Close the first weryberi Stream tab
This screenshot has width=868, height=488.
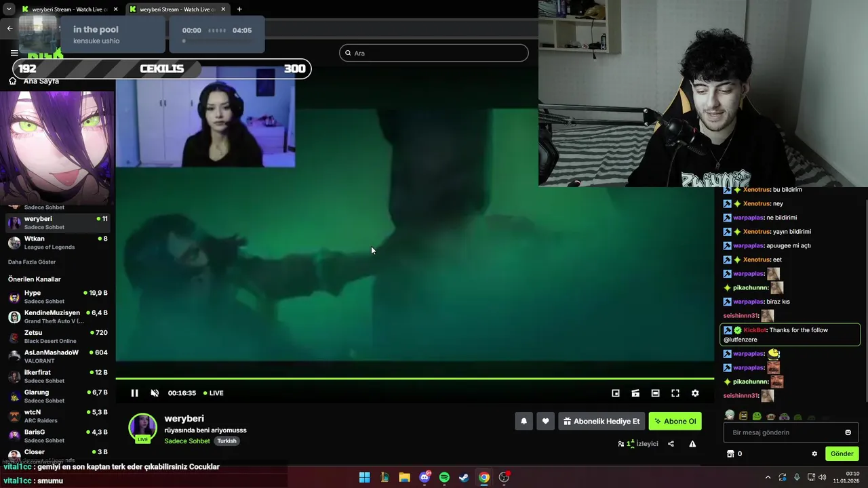[x=115, y=9]
